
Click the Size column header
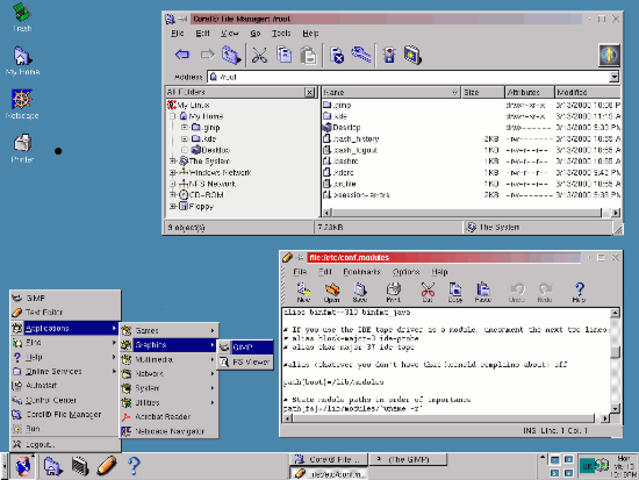point(483,92)
